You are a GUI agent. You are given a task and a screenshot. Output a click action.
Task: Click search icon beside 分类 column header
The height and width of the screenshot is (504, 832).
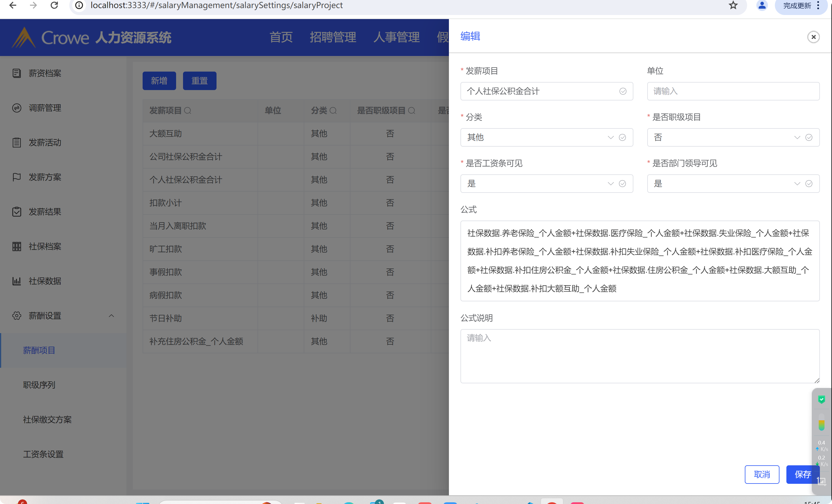coord(333,111)
